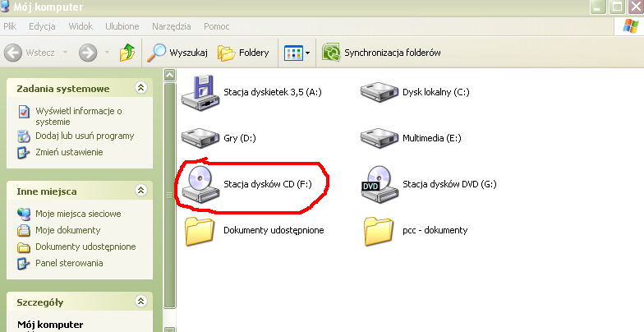644x332 pixels.
Task: Click the sidebar vertical scrollbar thumb
Action: (x=169, y=195)
